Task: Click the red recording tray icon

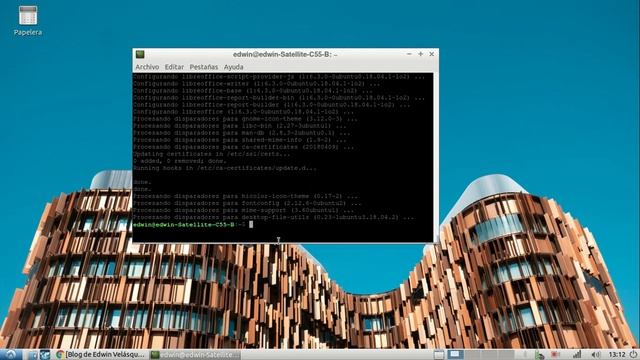Action: point(555,354)
